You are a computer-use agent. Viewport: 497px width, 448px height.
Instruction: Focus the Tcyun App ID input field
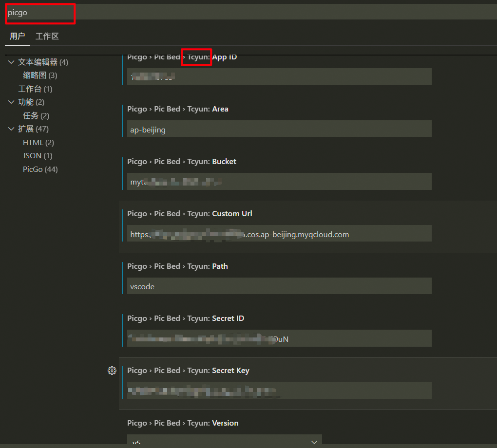point(279,76)
